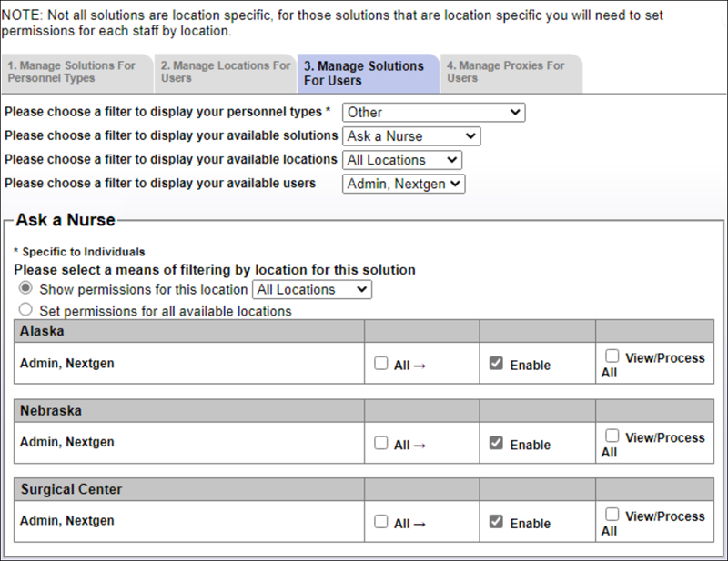The width and height of the screenshot is (728, 561).
Task: Click Admin, Nextgen under Nebraska
Action: 66,442
